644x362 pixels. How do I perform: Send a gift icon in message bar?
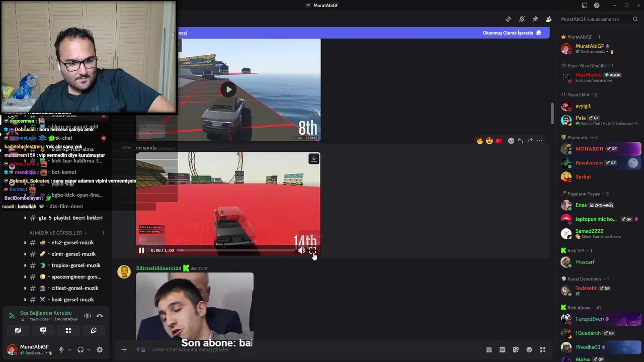coord(489,349)
